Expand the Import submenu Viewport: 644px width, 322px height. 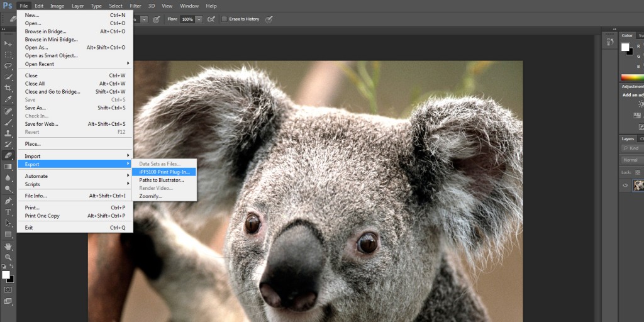(x=75, y=156)
